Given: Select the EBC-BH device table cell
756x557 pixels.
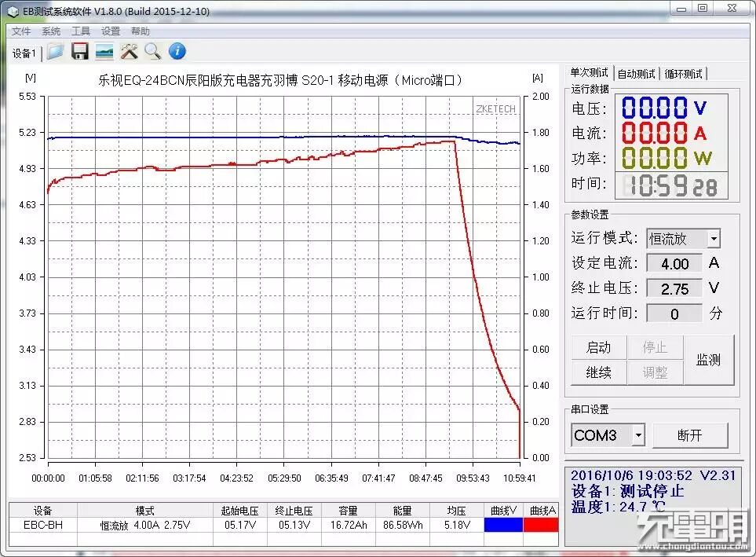Looking at the screenshot, I should pyautogui.click(x=43, y=525).
